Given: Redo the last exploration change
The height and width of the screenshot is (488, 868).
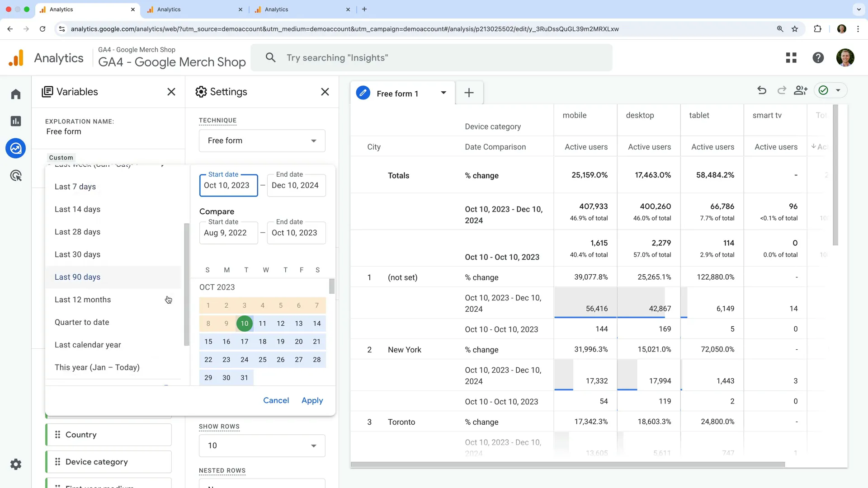Looking at the screenshot, I should tap(782, 90).
